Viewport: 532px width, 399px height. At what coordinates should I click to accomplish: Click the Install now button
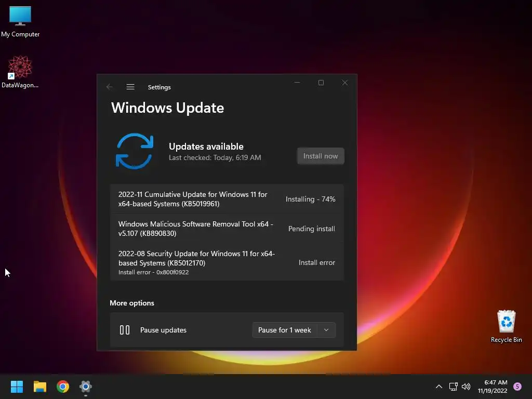click(x=321, y=156)
